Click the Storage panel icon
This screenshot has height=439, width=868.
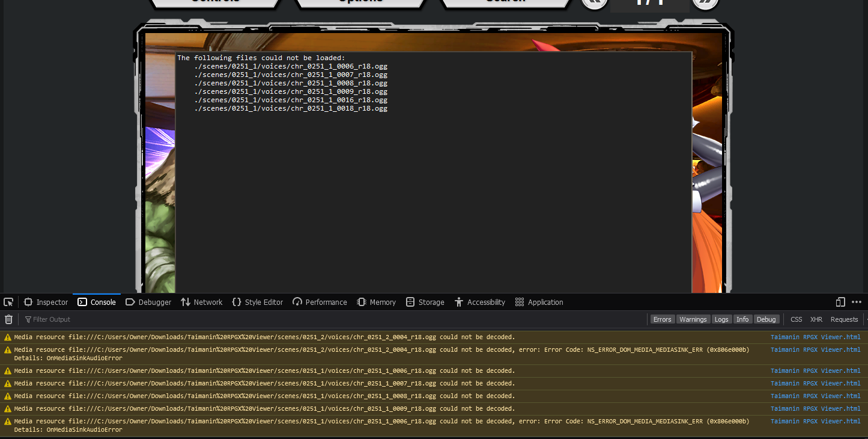pyautogui.click(x=410, y=302)
